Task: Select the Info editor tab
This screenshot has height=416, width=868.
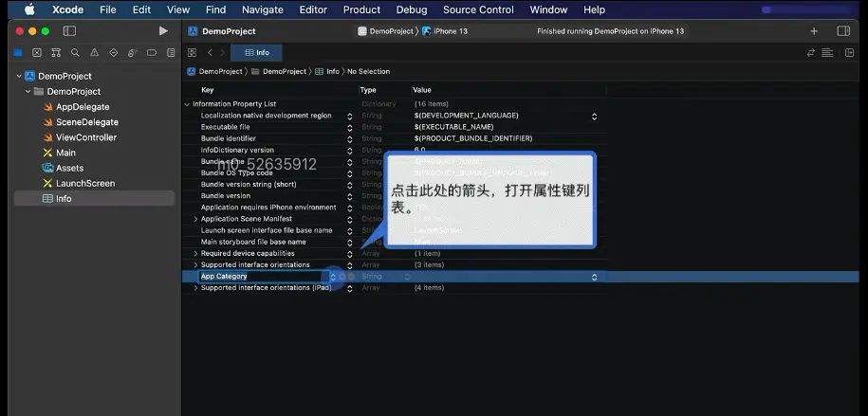Action: (x=256, y=52)
